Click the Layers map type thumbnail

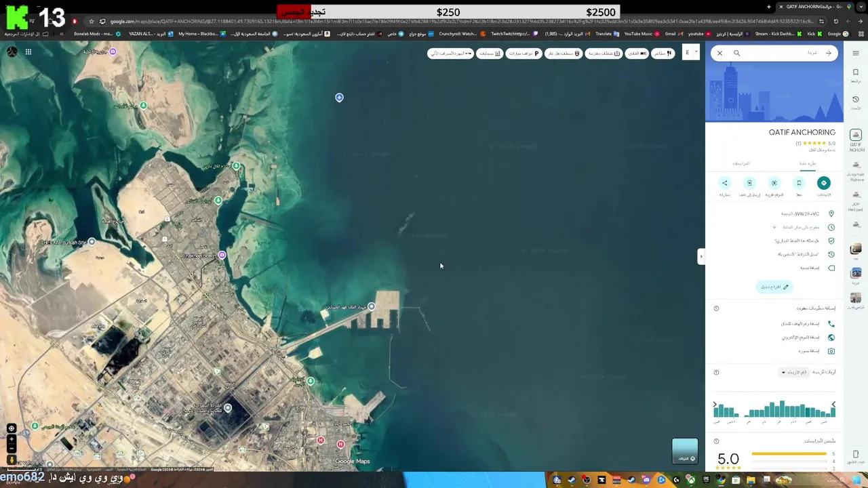[x=685, y=451]
